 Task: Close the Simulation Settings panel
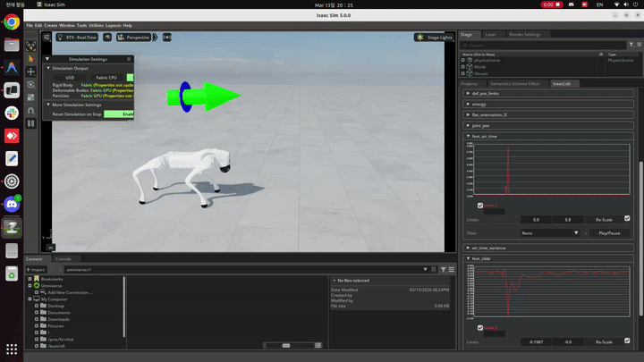(x=129, y=59)
